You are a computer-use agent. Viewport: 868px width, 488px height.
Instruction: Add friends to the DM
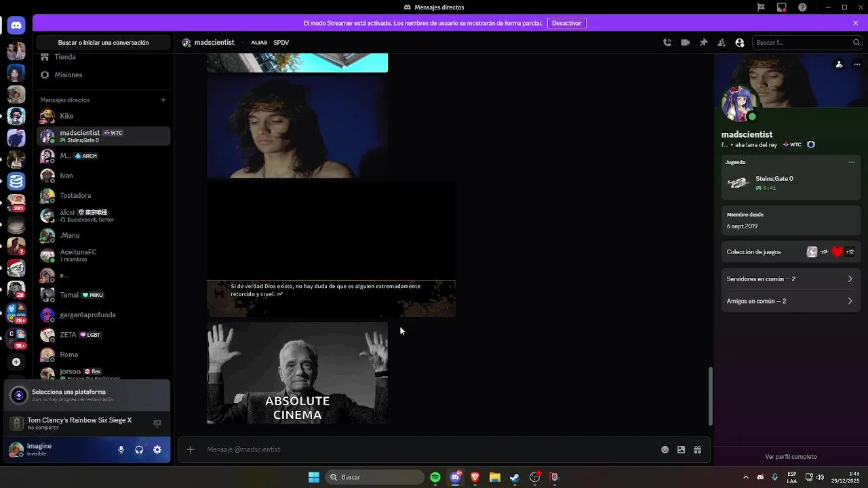click(x=722, y=42)
